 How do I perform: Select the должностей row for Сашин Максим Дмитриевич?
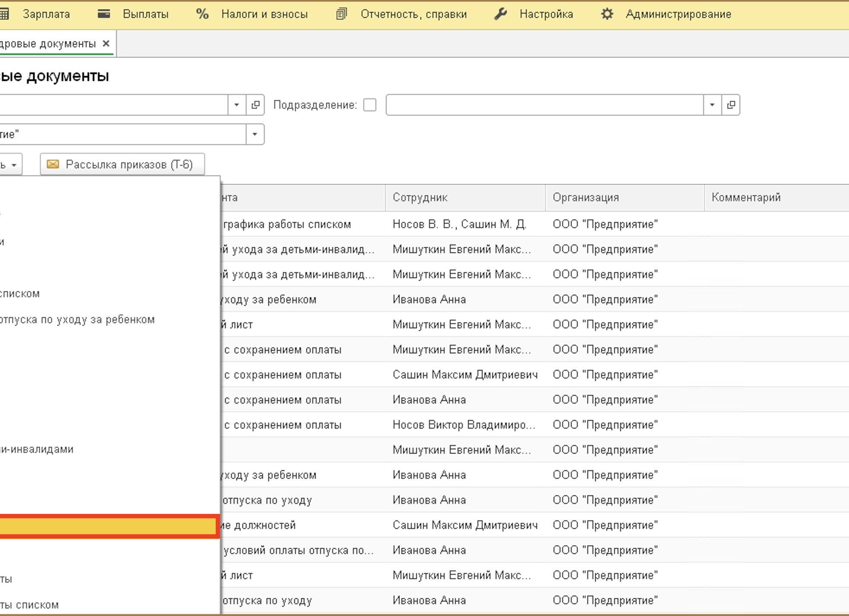point(535,525)
